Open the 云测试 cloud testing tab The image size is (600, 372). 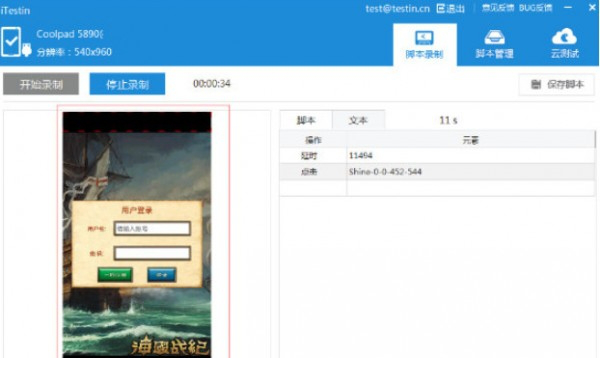(x=564, y=44)
